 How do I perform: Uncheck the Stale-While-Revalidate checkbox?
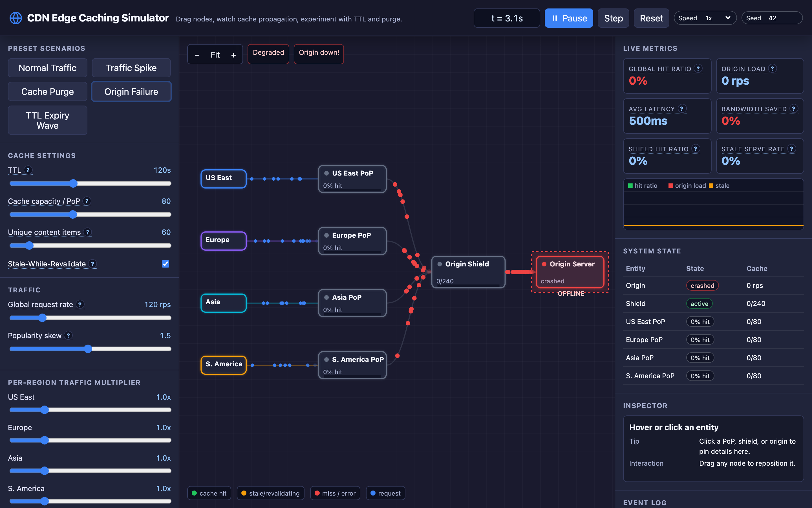166,264
